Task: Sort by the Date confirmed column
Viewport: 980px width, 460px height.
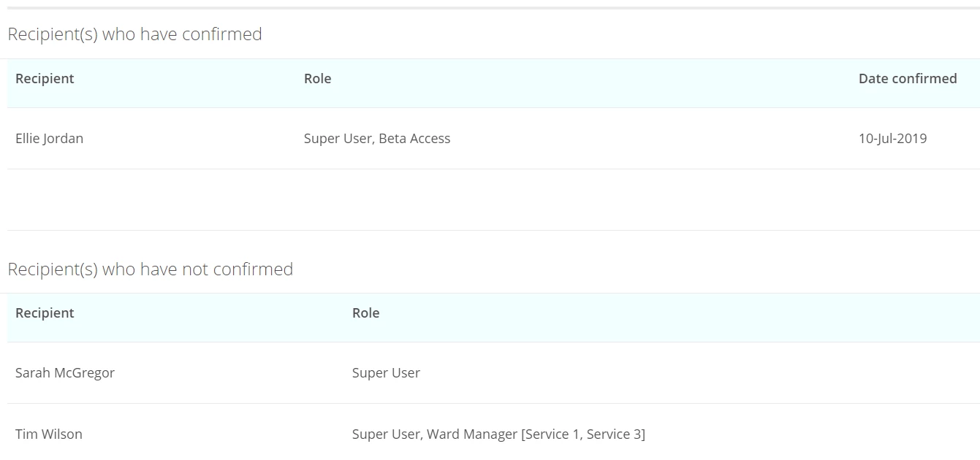Action: pos(907,79)
